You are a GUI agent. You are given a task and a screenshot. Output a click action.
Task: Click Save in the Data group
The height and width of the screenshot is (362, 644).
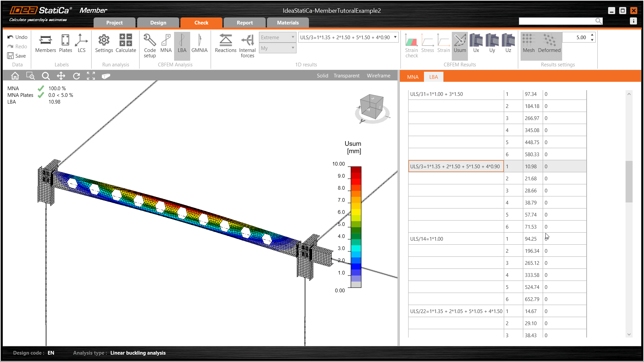tap(17, 56)
